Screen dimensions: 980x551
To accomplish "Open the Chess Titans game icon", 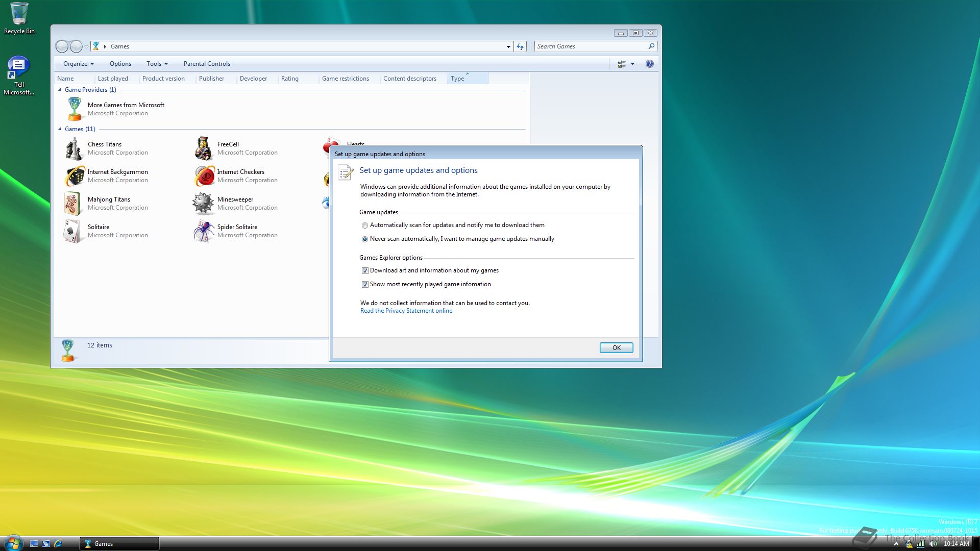I will tap(74, 148).
